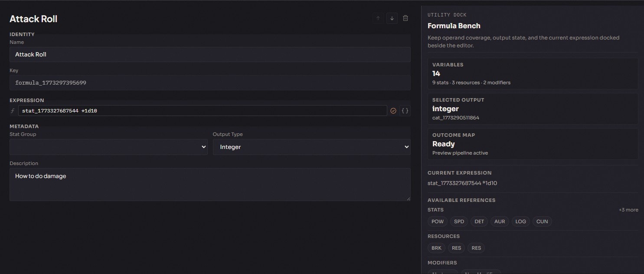
Task: Move formula up with the up-arrow icon
Action: [378, 18]
